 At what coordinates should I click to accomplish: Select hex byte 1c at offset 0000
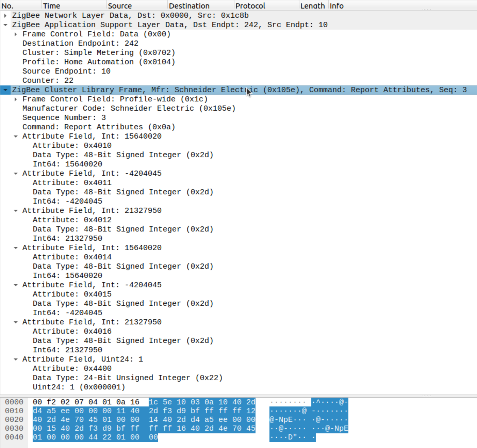point(154,402)
